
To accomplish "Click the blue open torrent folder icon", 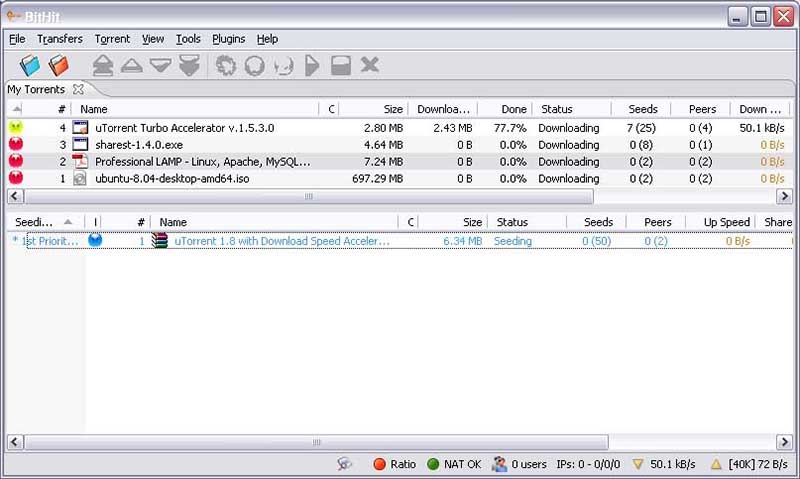I will [x=29, y=66].
